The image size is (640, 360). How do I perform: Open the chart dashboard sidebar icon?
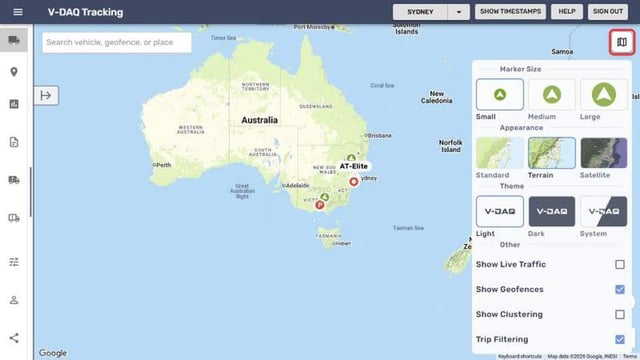pos(14,104)
